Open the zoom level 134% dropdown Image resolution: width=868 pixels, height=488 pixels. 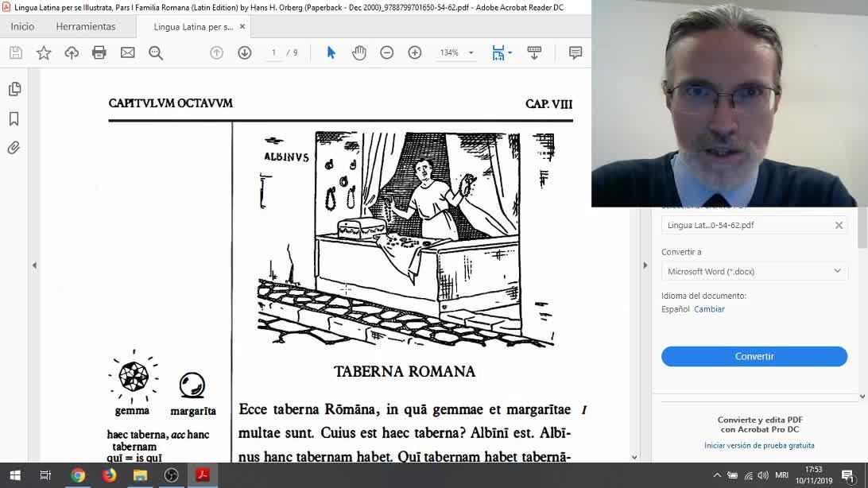pyautogui.click(x=471, y=52)
